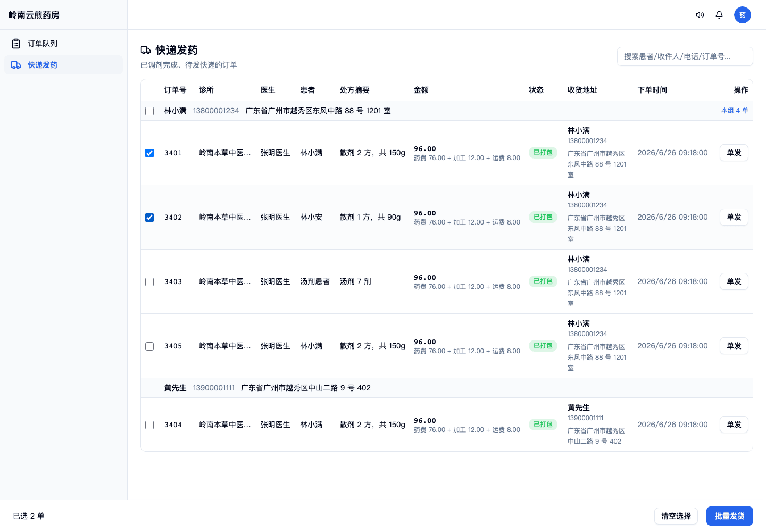Tick the checkbox for order 3403
The image size is (766, 532).
(x=149, y=282)
